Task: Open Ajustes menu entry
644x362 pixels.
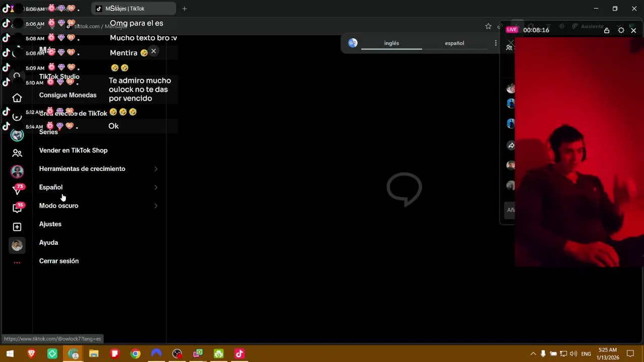Action: pyautogui.click(x=50, y=224)
